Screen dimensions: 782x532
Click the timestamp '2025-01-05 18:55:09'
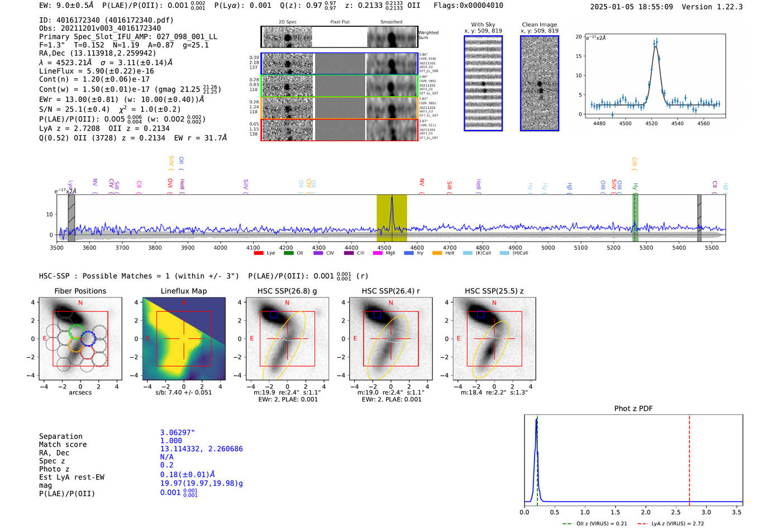click(631, 7)
